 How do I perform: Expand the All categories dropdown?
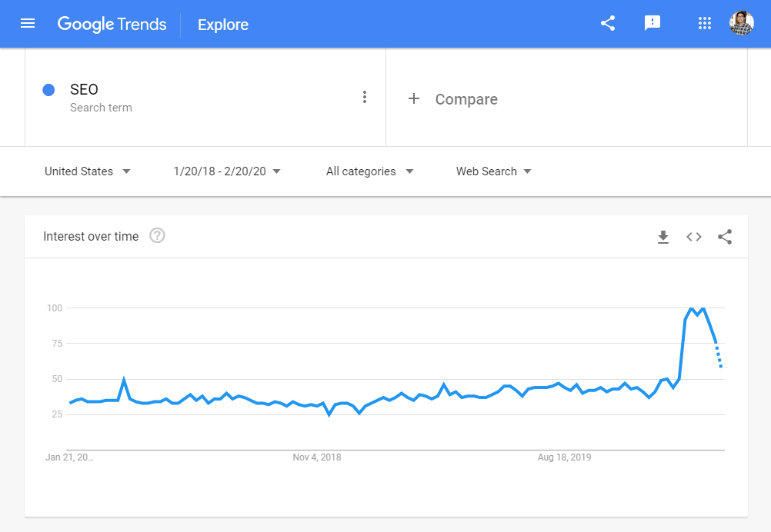(369, 171)
